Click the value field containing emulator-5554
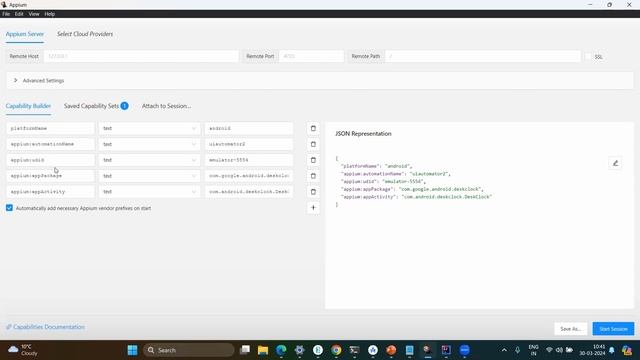This screenshot has width=640, height=360. click(x=249, y=160)
